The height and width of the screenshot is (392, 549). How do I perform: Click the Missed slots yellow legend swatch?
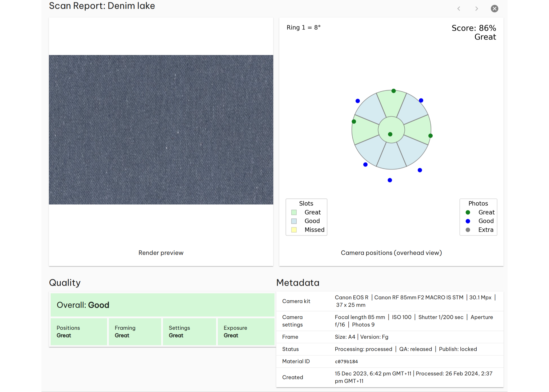coord(294,230)
